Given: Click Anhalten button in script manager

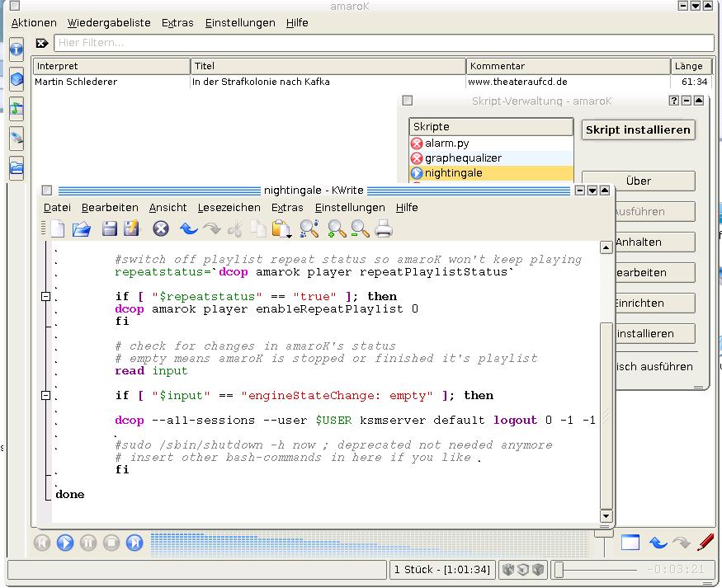Looking at the screenshot, I should (655, 242).
